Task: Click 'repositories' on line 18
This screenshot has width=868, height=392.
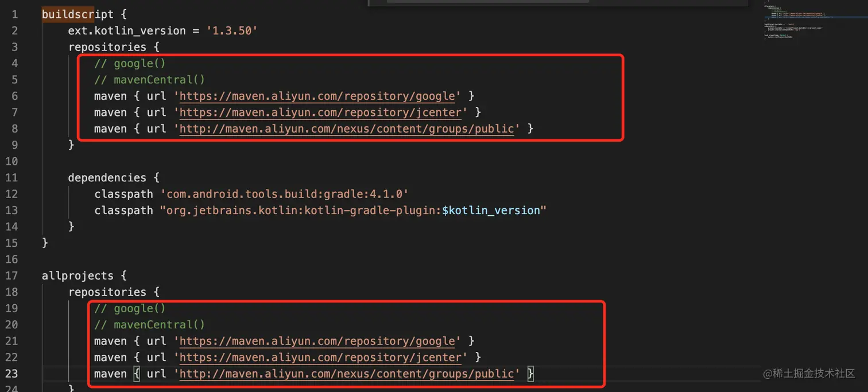Action: (x=107, y=292)
